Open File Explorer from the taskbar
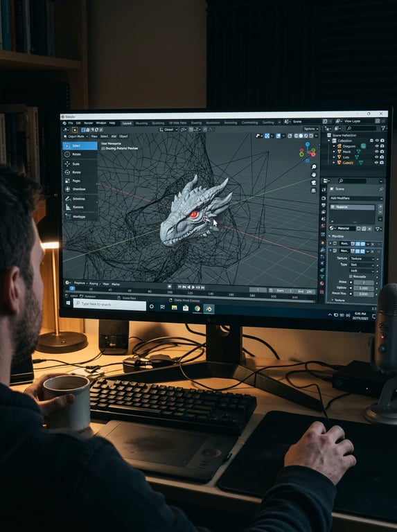397x532 pixels. pos(175,308)
